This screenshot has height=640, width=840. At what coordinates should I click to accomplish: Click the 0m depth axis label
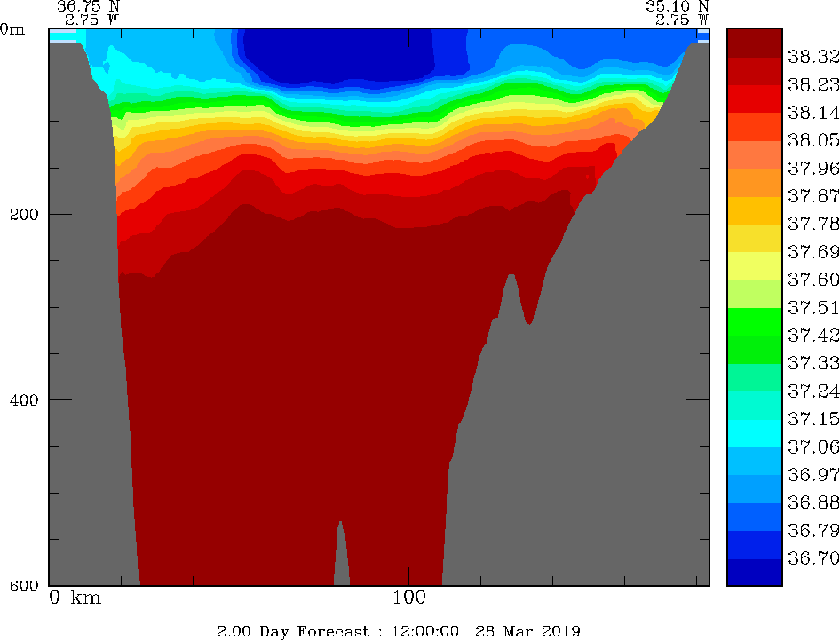12,29
